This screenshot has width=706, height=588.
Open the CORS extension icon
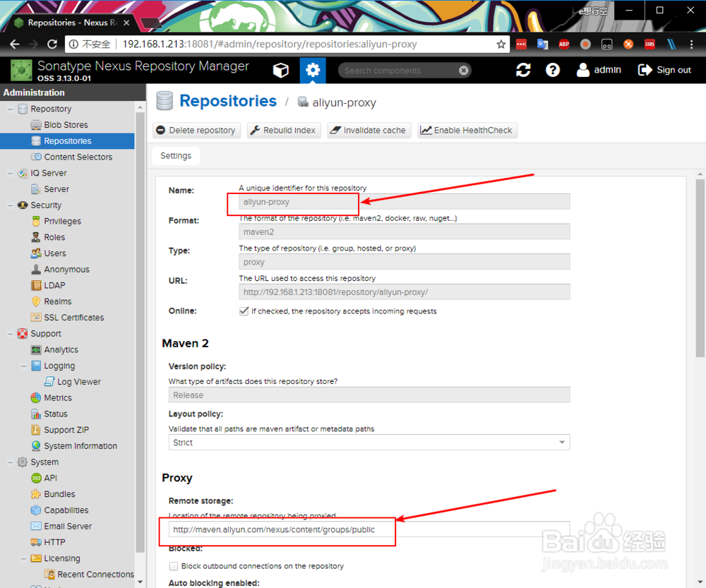tap(650, 44)
